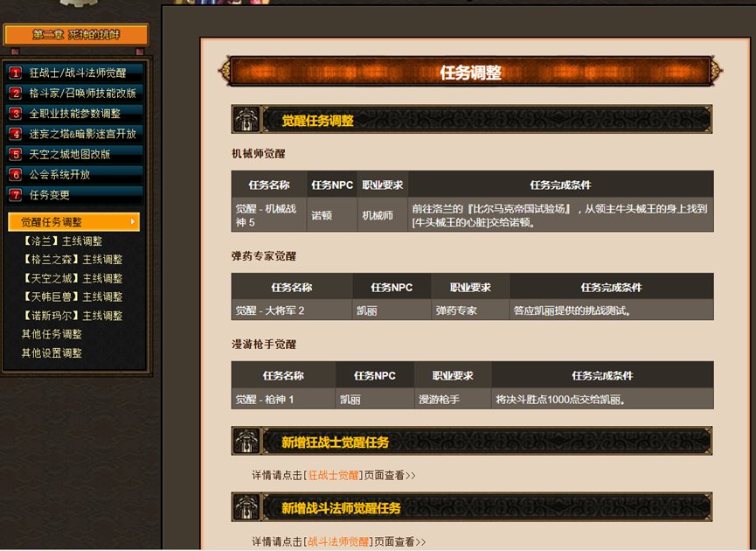The height and width of the screenshot is (551, 756).
Task: Click the 漫游枪手 job requirement cell
Action: pyautogui.click(x=453, y=400)
